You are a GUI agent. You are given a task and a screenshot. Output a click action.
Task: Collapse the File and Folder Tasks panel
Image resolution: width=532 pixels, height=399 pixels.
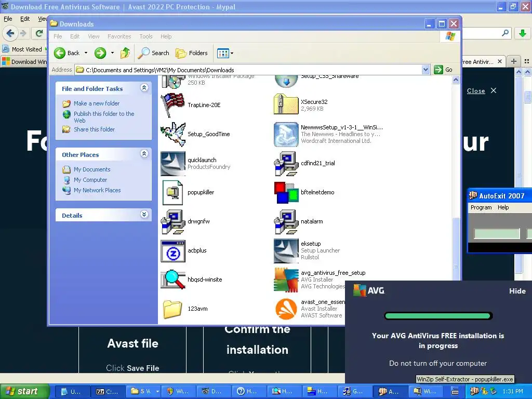pyautogui.click(x=144, y=88)
